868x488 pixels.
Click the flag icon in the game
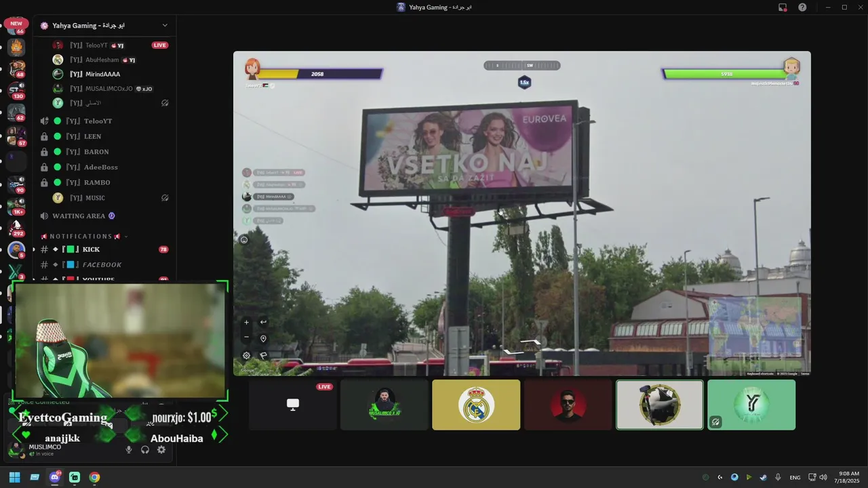coord(263,355)
